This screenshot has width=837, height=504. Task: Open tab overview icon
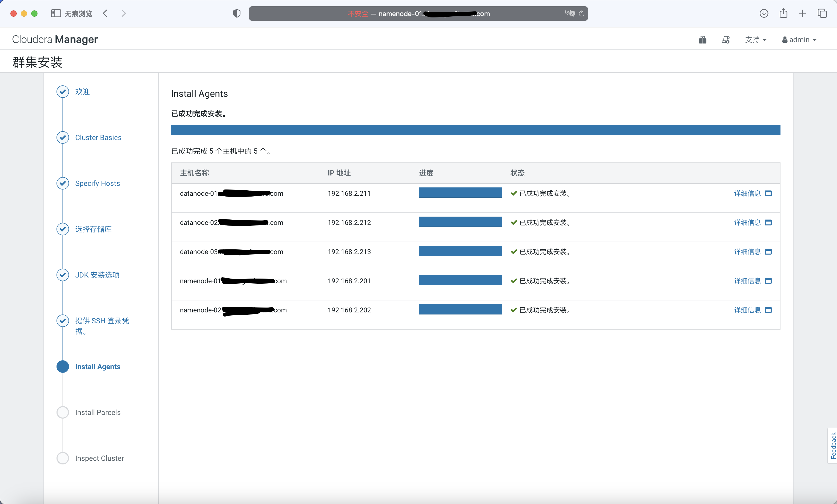[x=822, y=13]
